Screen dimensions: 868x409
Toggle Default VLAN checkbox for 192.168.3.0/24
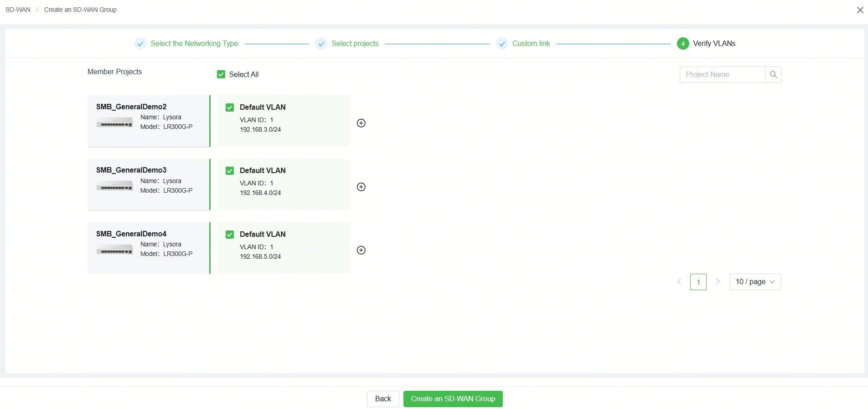pos(230,107)
